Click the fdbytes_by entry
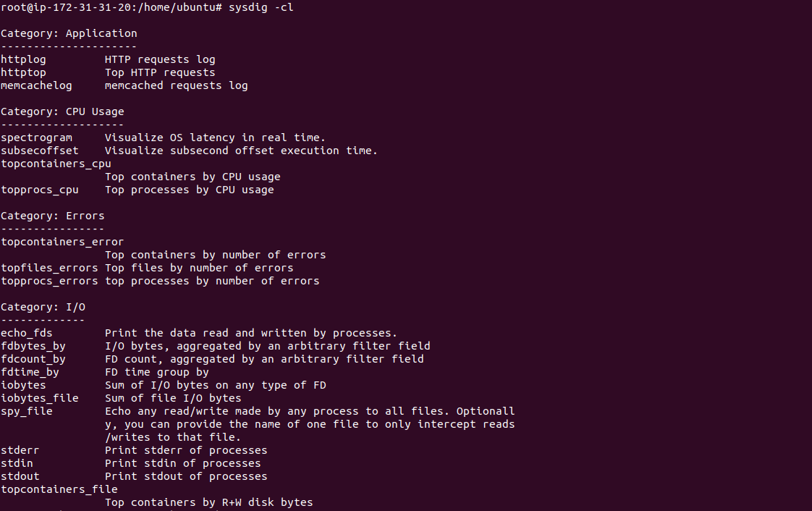812x511 pixels. [33, 347]
